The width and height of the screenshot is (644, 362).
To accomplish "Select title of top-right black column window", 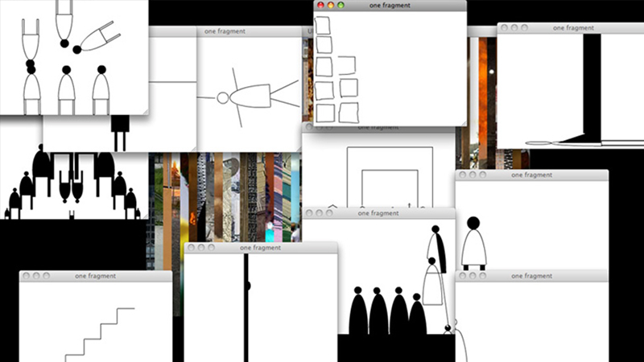I will pyautogui.click(x=574, y=28).
